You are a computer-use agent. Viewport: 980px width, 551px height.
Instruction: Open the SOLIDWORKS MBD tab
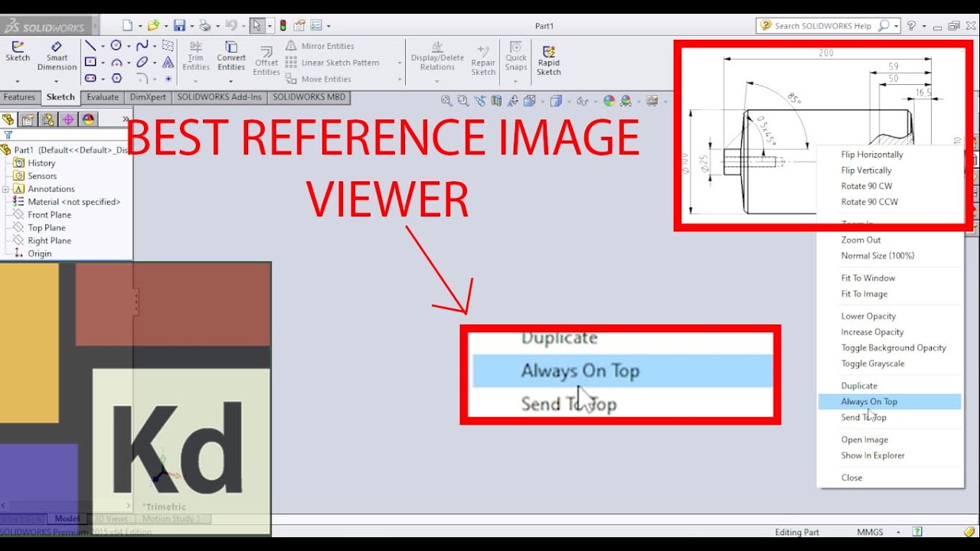click(309, 97)
